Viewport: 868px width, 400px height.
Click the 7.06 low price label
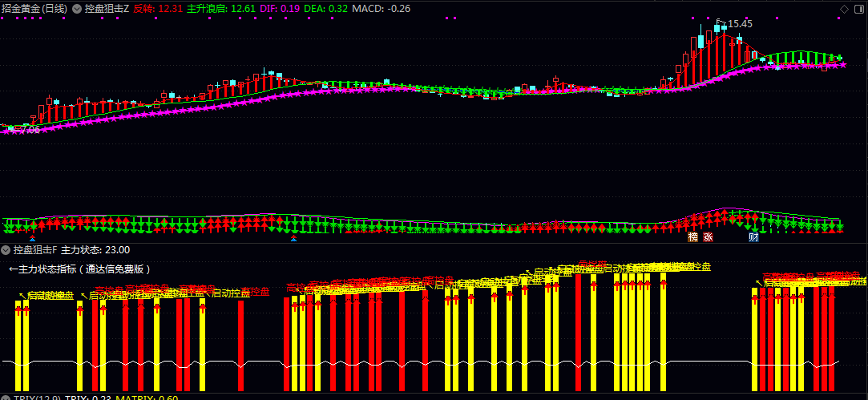coord(28,130)
